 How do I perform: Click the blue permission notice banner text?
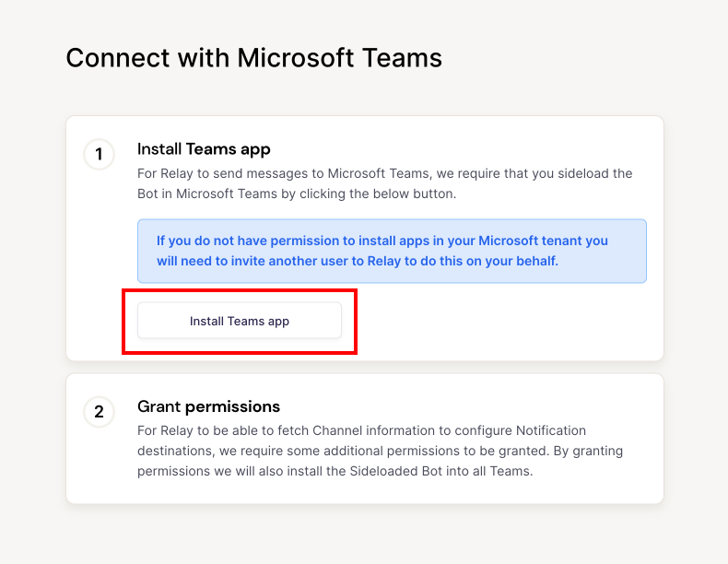click(x=382, y=251)
